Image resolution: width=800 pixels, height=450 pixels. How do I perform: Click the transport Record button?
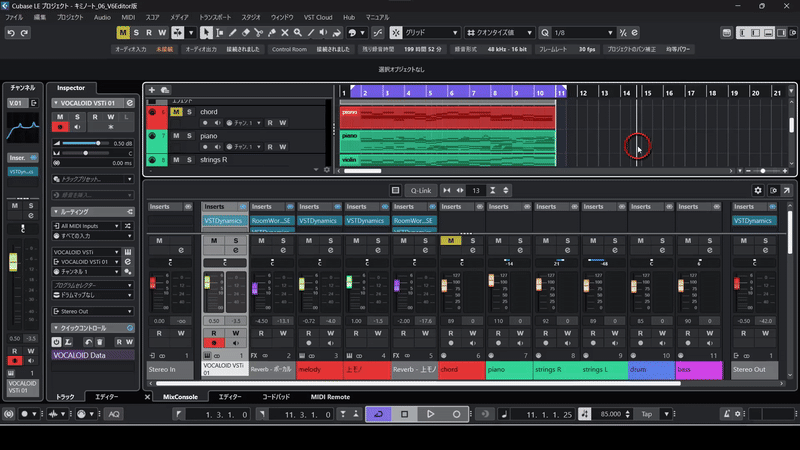coord(456,414)
